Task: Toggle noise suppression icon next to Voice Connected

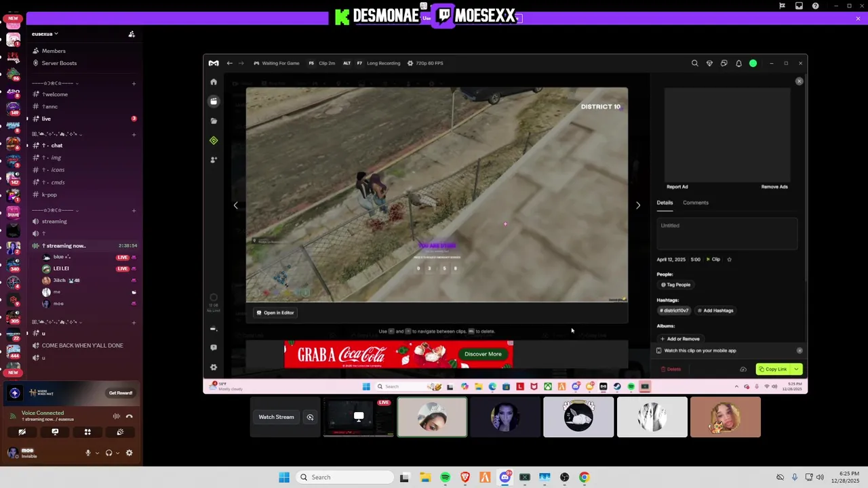Action: coord(116,416)
